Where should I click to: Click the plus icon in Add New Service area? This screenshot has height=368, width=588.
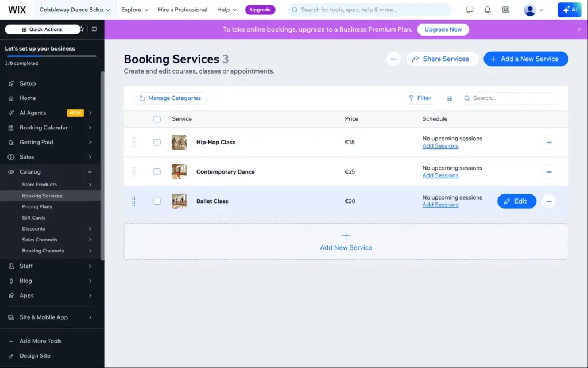click(346, 235)
